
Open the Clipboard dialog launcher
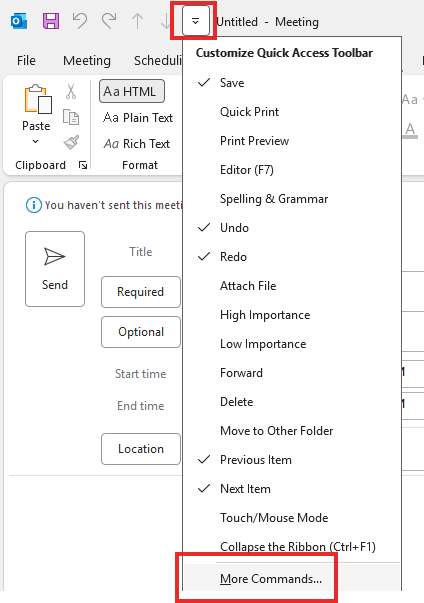point(83,165)
